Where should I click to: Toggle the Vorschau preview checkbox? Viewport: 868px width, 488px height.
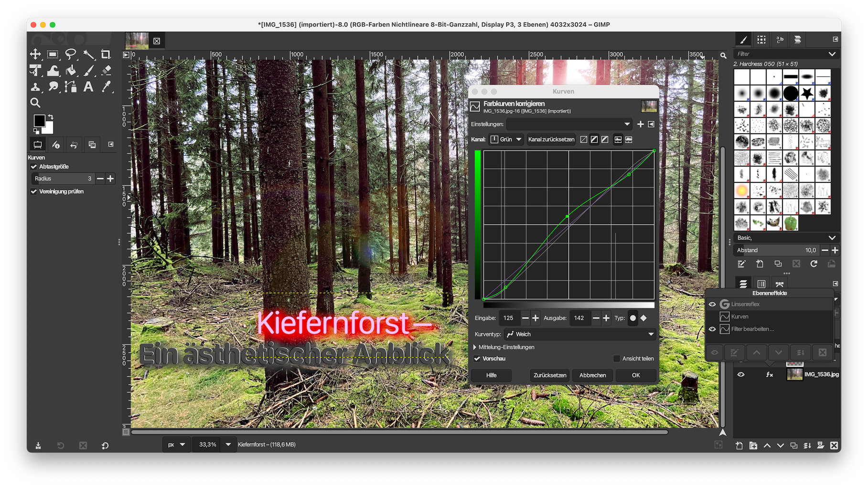(x=477, y=359)
